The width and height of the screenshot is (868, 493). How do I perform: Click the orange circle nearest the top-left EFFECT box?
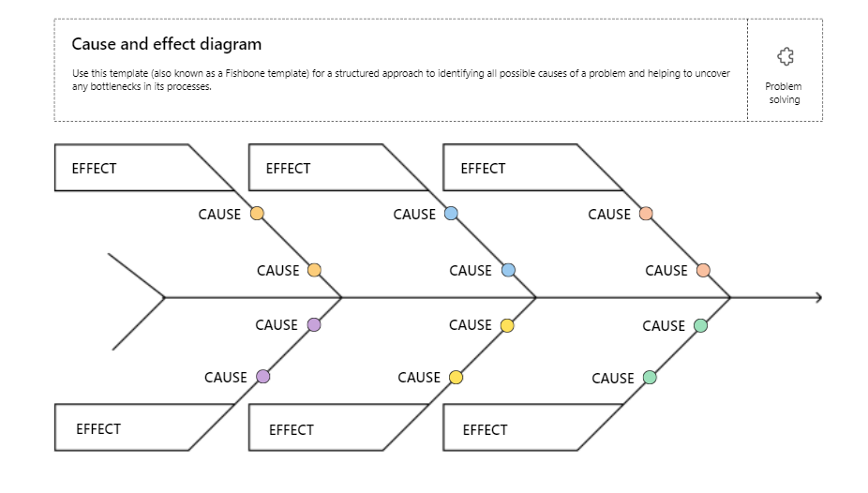pos(257,213)
